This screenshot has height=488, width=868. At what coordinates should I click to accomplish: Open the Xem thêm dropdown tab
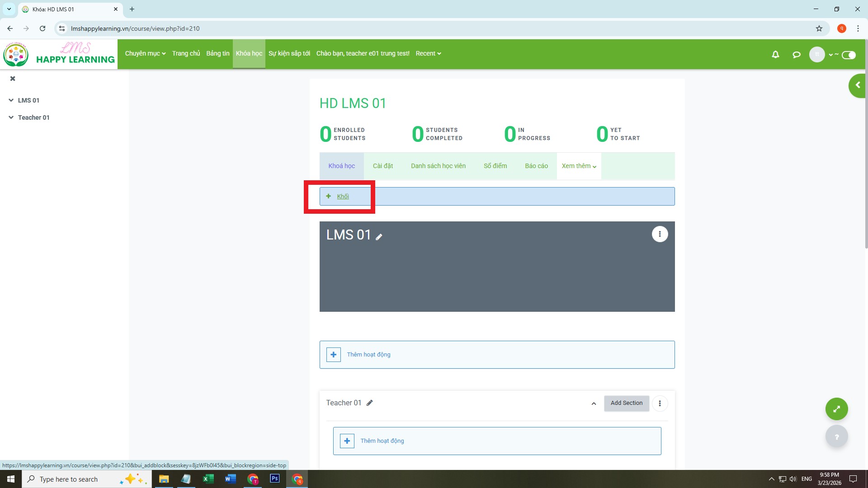[x=579, y=166]
